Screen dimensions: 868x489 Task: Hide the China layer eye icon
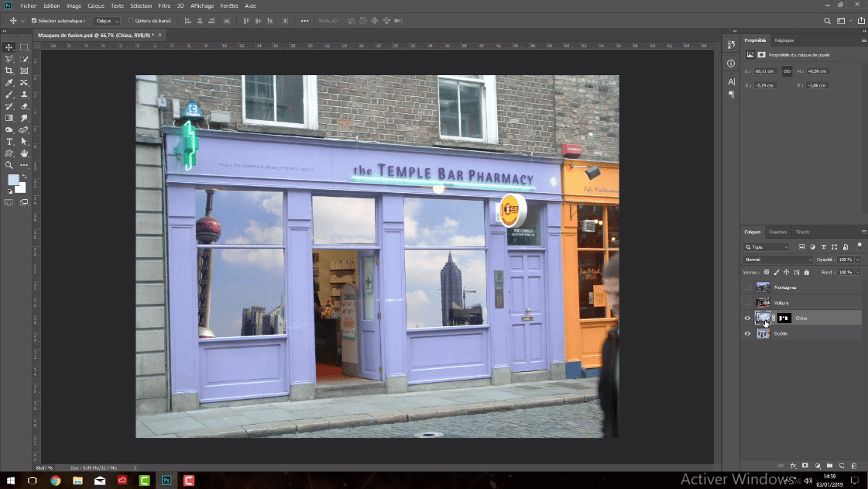pyautogui.click(x=747, y=319)
